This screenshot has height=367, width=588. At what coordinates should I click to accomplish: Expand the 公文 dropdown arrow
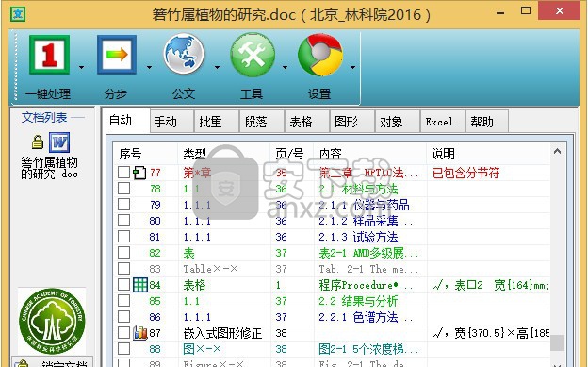tap(217, 67)
